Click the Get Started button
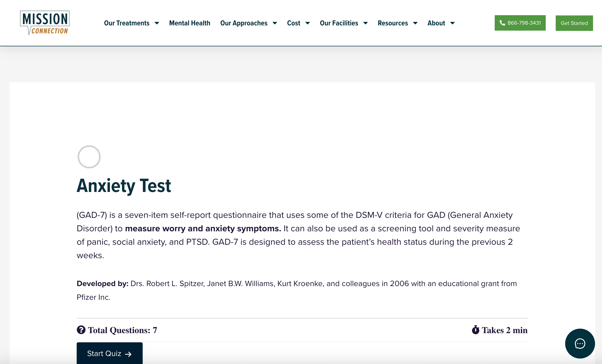This screenshot has height=364, width=602. pos(574,23)
